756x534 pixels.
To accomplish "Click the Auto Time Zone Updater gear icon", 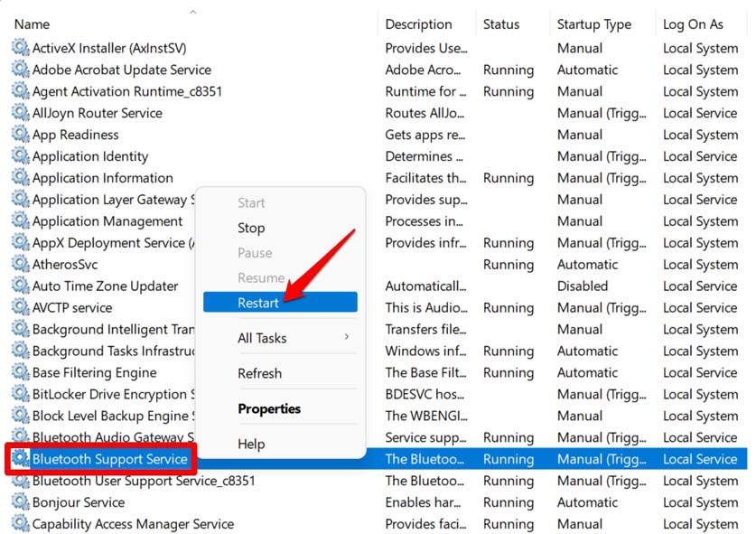I will tap(20, 286).
